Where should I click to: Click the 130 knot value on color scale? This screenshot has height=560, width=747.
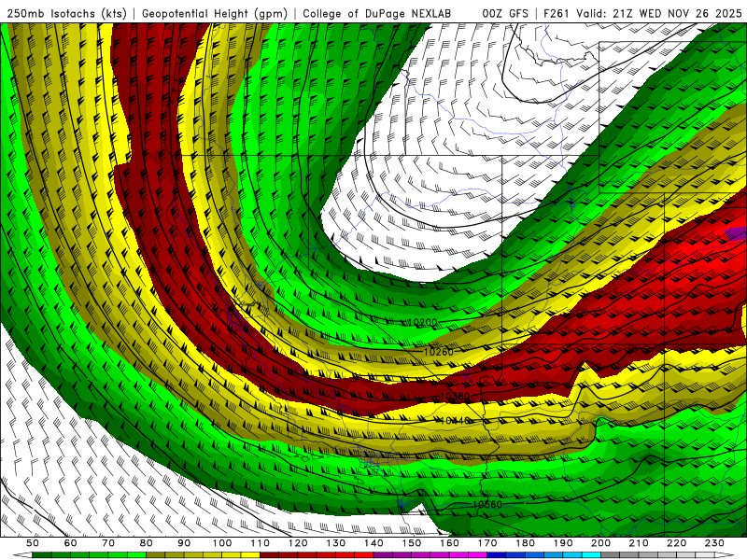pyautogui.click(x=336, y=543)
